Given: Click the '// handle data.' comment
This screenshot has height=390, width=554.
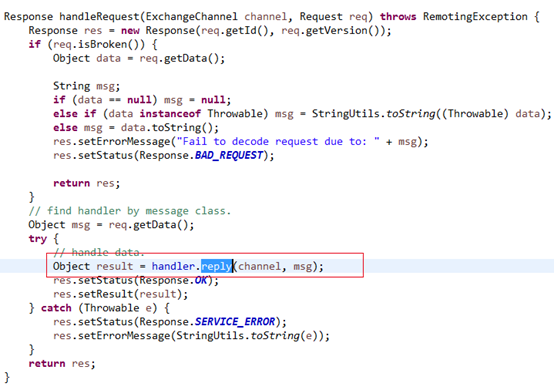Looking at the screenshot, I should click(99, 252).
